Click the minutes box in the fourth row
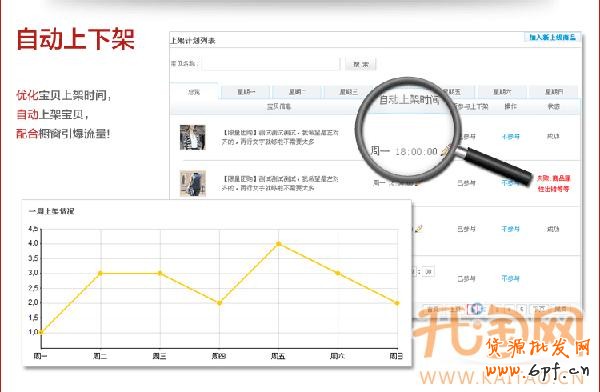The image size is (600, 392). 429,272
